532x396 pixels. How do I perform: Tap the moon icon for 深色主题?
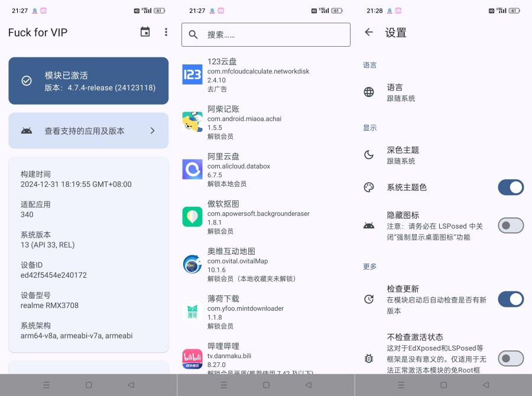coord(369,155)
